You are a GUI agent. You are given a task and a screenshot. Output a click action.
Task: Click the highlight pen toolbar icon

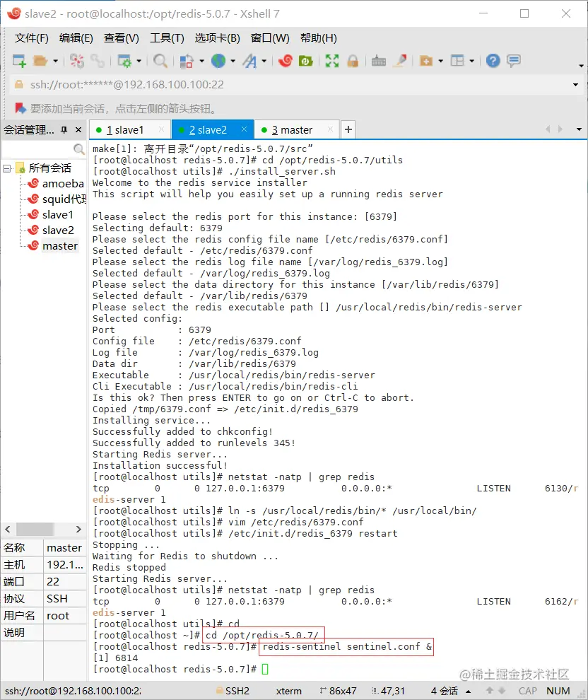click(x=400, y=60)
